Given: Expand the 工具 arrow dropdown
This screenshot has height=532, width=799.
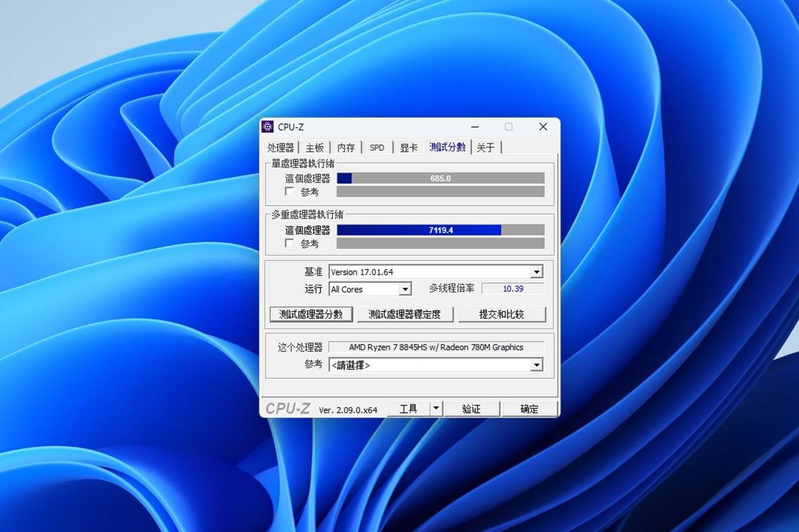Looking at the screenshot, I should tap(436, 409).
